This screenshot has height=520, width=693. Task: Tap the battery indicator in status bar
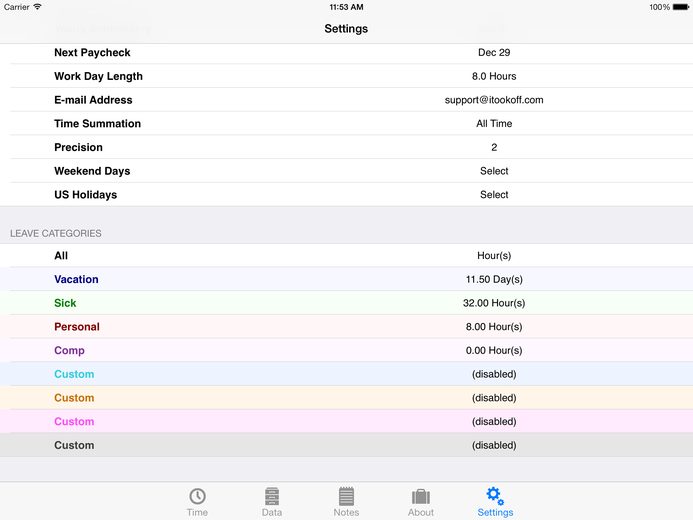[x=681, y=7]
